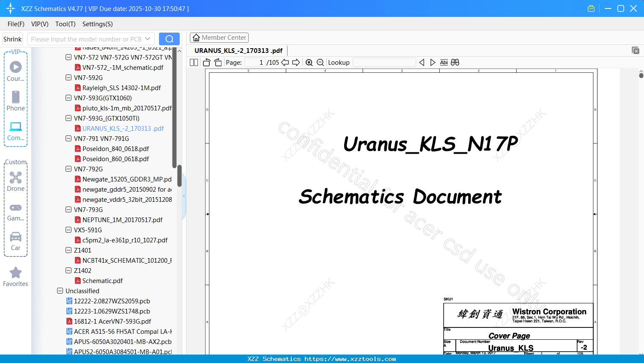Click the Page number field
This screenshot has width=644, height=363.
[x=255, y=63]
